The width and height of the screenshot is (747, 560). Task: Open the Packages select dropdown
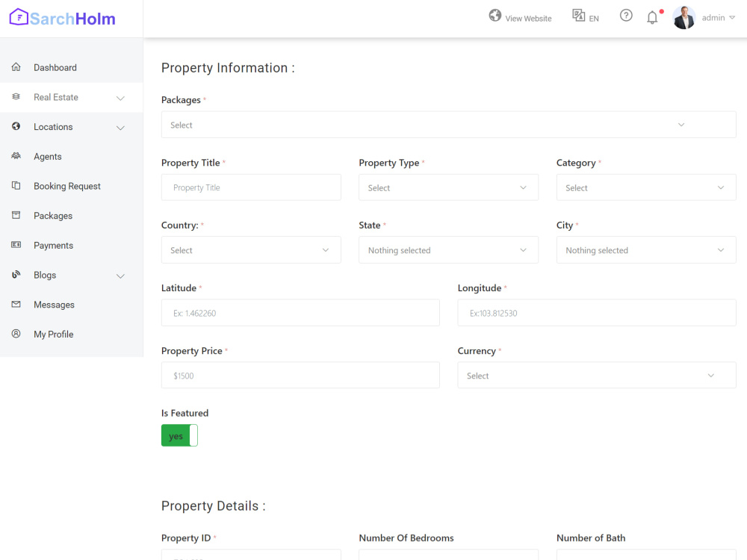pyautogui.click(x=449, y=125)
